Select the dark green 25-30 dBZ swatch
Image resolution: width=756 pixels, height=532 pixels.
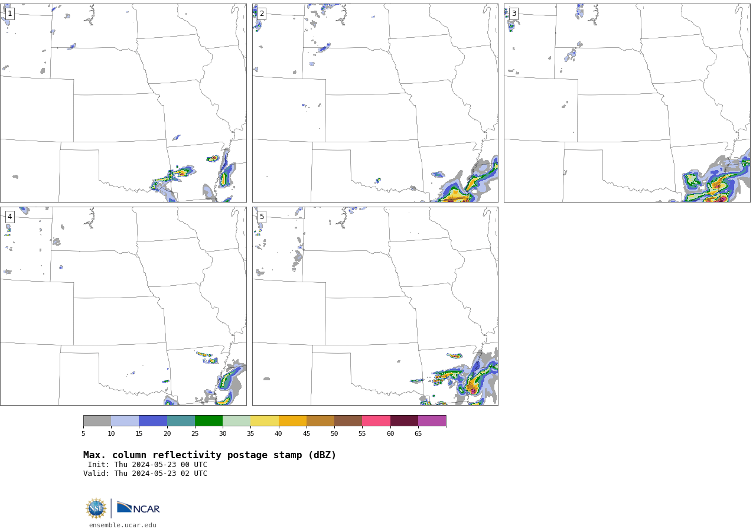click(208, 421)
